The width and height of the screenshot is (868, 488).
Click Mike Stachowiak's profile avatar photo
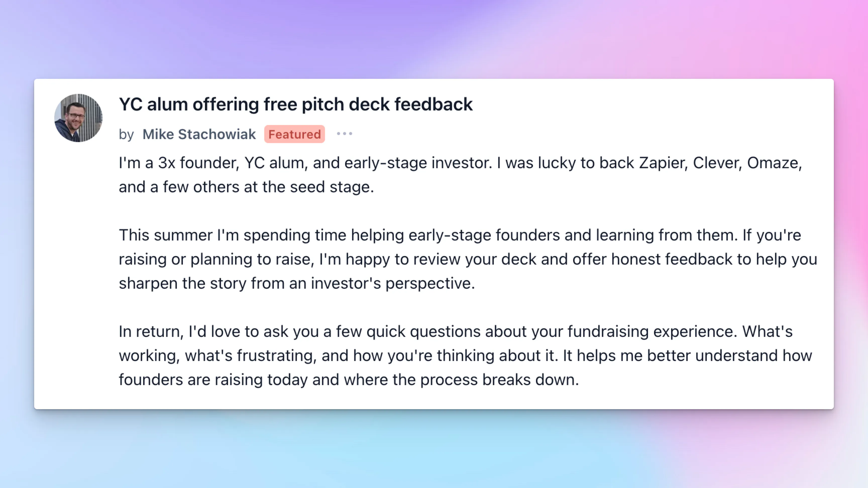click(78, 118)
